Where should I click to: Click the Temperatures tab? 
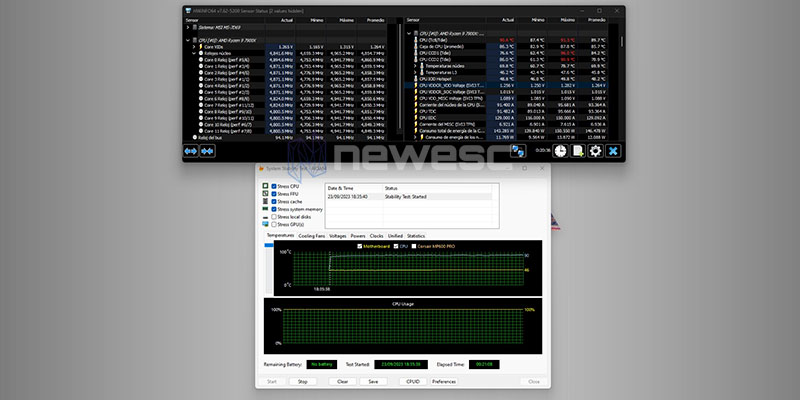[x=281, y=236]
